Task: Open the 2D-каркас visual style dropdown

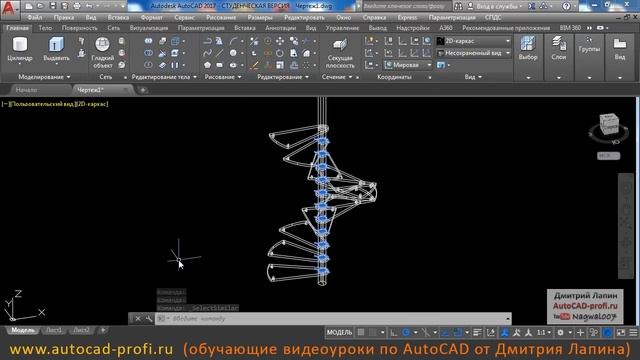Action: (x=473, y=41)
